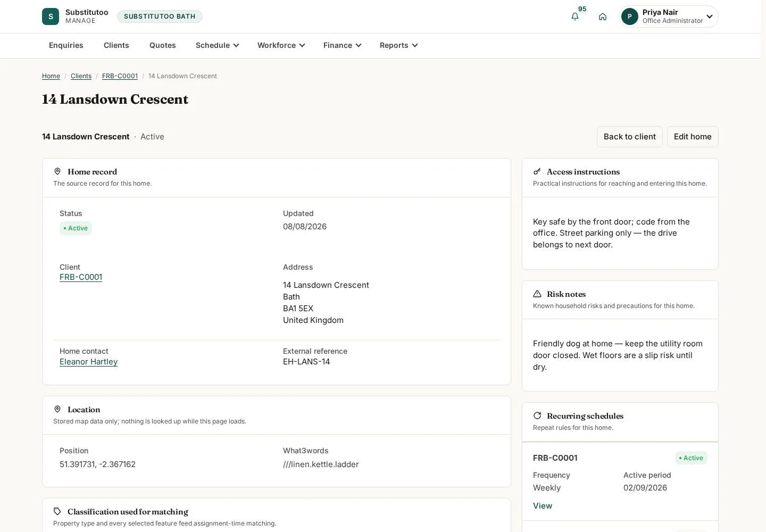Select the postcode BA1 5EX
The image size is (766, 532).
pyautogui.click(x=298, y=309)
